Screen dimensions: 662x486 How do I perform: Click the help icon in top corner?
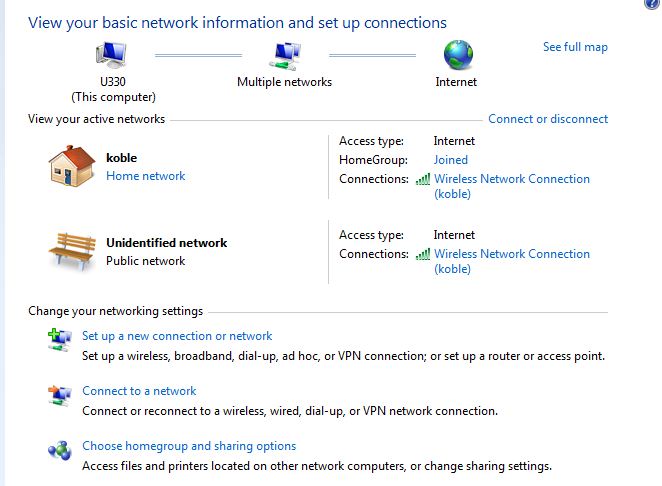coord(653,4)
